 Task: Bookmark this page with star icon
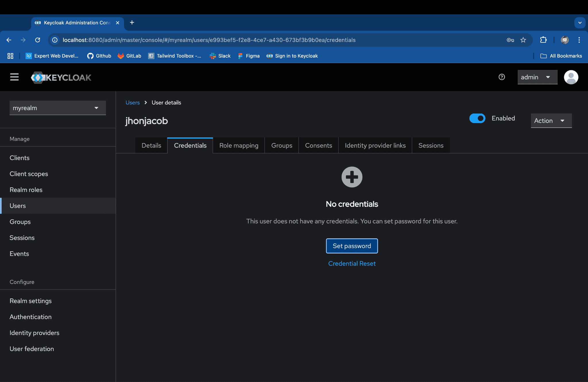click(523, 40)
